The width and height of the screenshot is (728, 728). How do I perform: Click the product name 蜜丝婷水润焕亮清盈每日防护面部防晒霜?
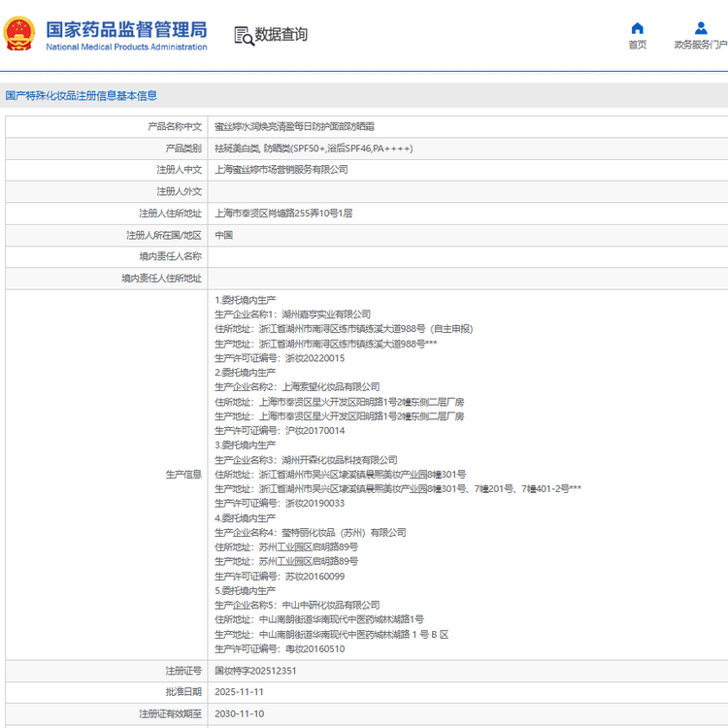click(x=294, y=126)
